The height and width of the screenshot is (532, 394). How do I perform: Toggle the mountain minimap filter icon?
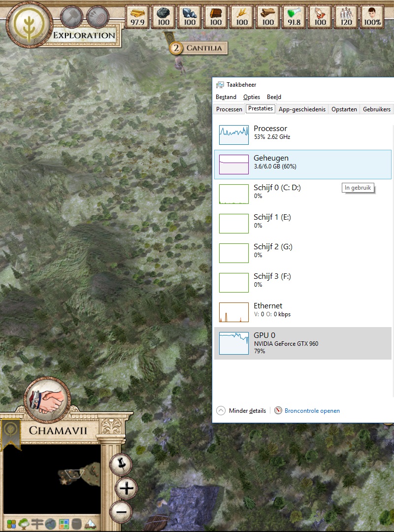point(90,524)
